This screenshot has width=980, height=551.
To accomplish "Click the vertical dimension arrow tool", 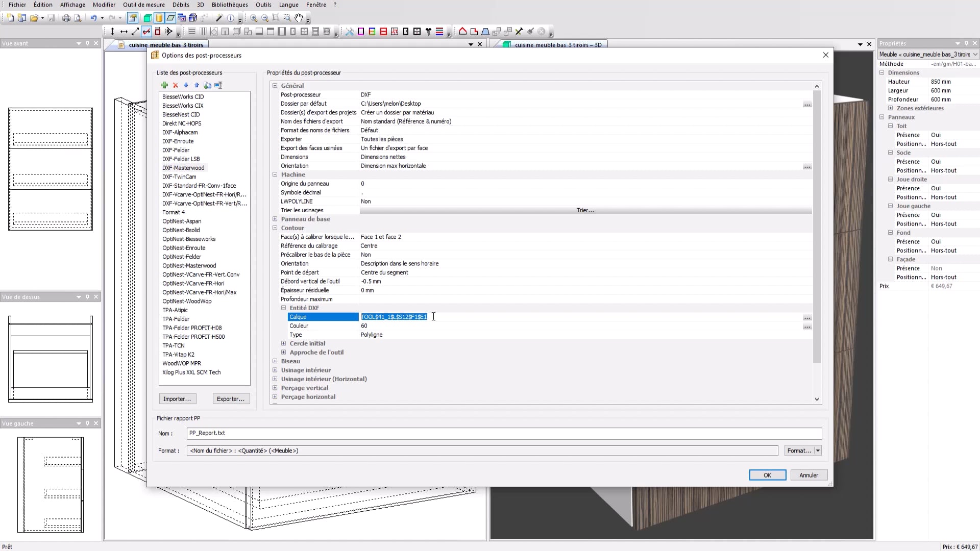I will point(113,32).
